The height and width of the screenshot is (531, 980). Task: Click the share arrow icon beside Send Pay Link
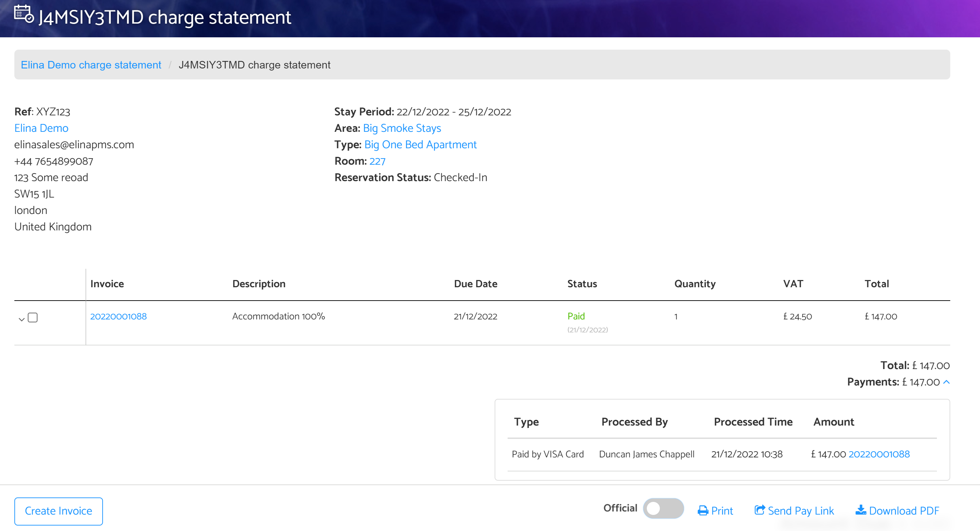(x=759, y=510)
